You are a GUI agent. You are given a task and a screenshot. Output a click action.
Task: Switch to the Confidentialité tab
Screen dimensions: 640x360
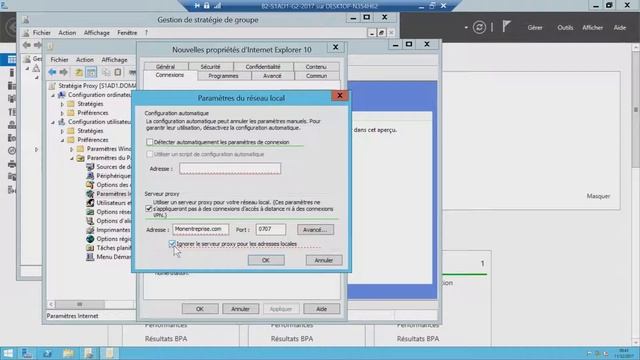coord(263,67)
